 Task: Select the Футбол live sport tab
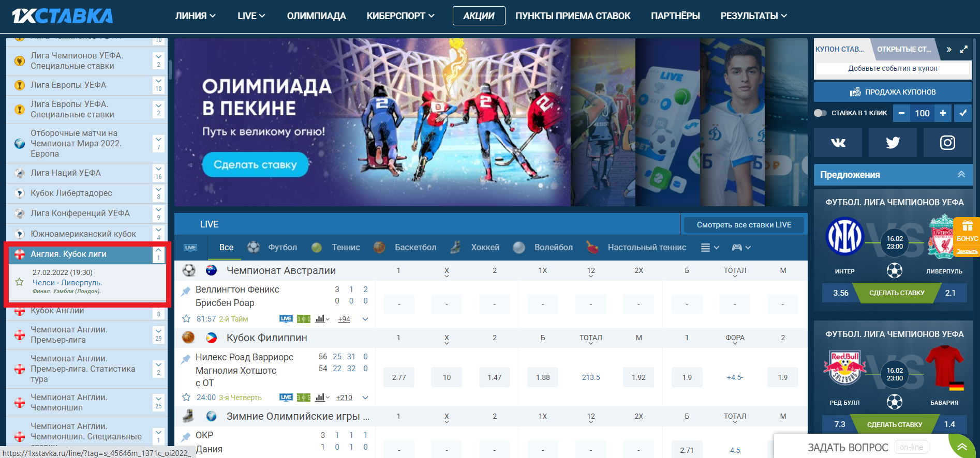pyautogui.click(x=272, y=248)
